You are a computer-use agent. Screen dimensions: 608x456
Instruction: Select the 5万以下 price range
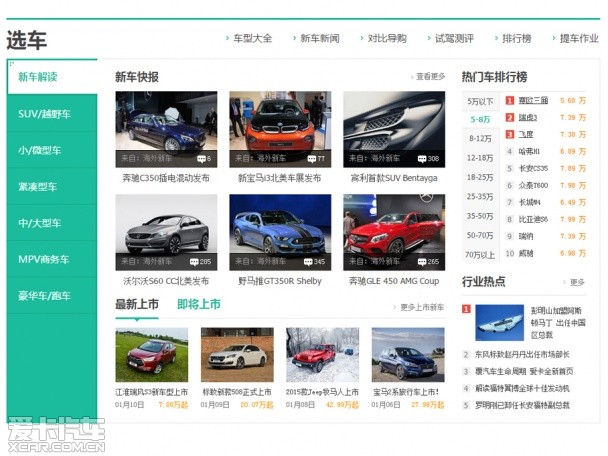click(480, 102)
